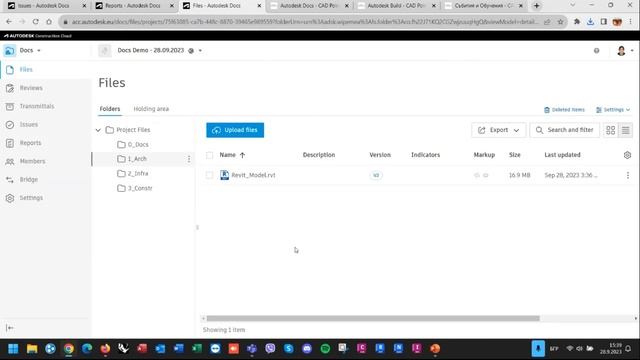Open the browser downloads icon
Image resolution: width=640 pixels, height=360 pixels.
[590, 22]
